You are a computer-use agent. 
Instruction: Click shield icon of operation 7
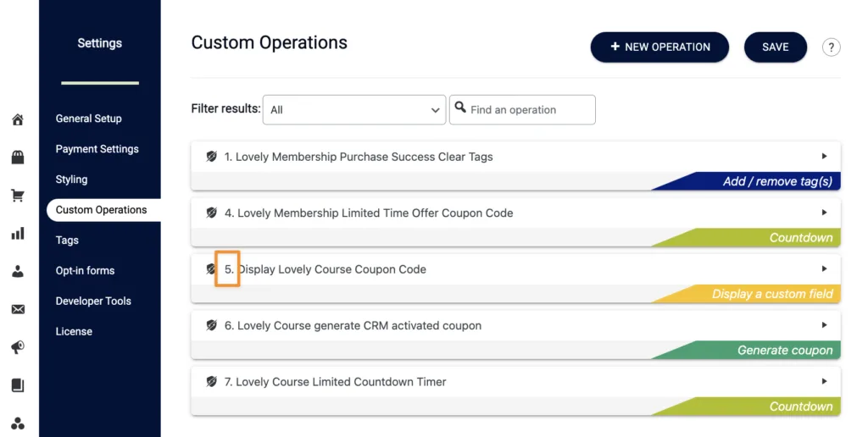[211, 382]
